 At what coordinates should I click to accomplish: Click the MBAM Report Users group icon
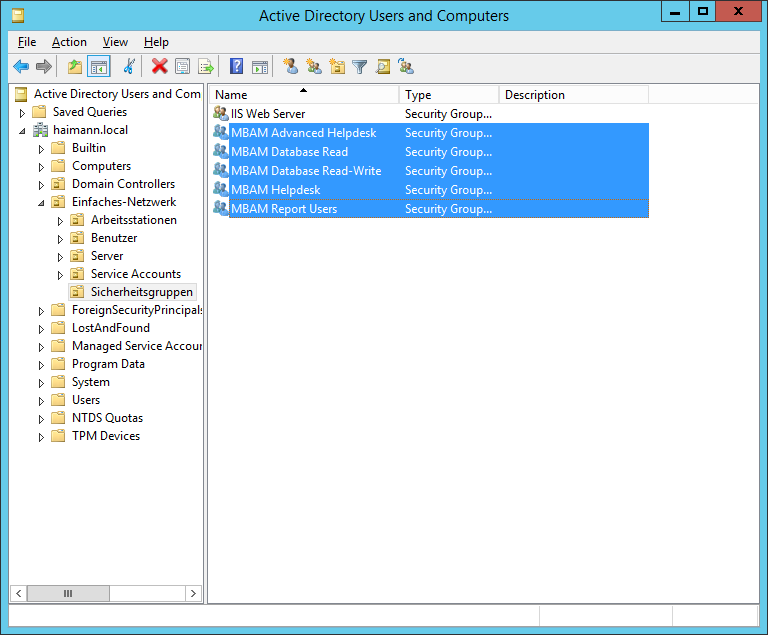coord(220,209)
